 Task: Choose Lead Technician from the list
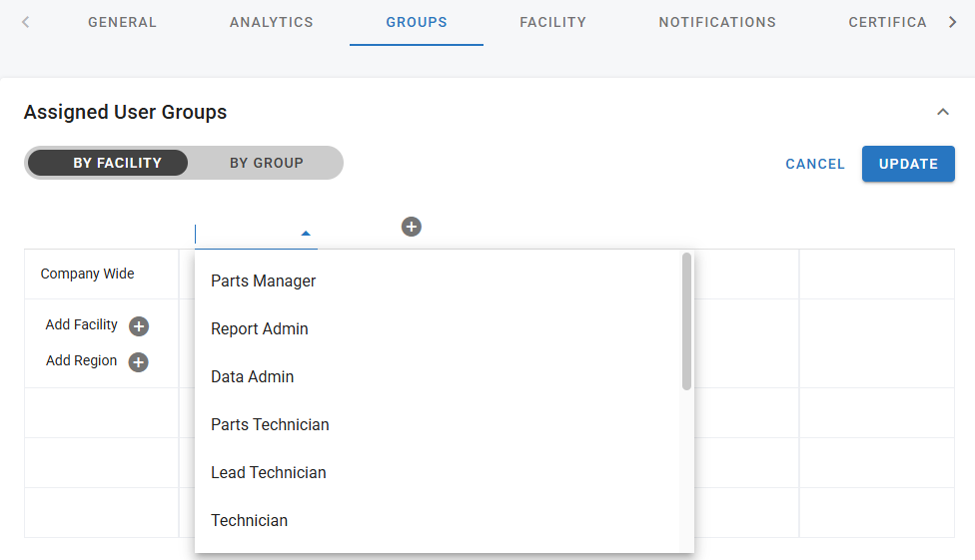(269, 473)
